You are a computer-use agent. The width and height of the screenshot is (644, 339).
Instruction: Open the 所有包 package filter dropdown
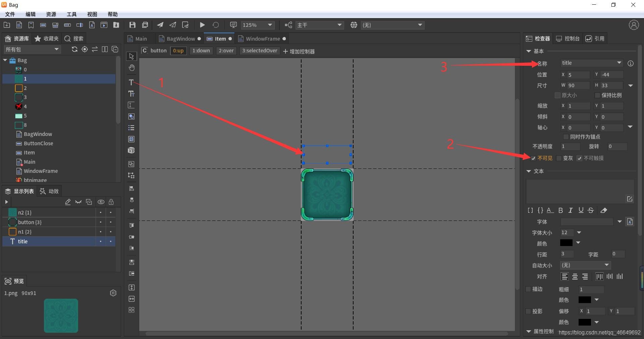[x=32, y=49]
